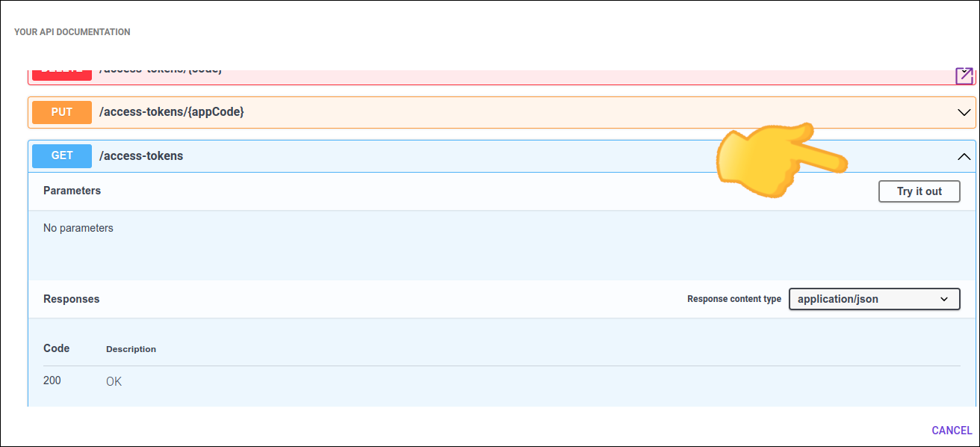Click the Your API Documentation title

[72, 32]
